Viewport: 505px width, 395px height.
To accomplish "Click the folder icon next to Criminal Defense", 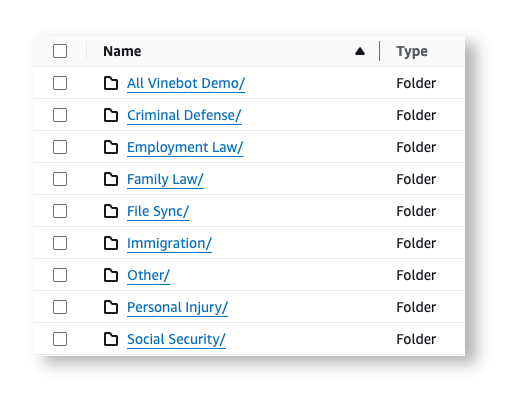I will click(x=111, y=115).
